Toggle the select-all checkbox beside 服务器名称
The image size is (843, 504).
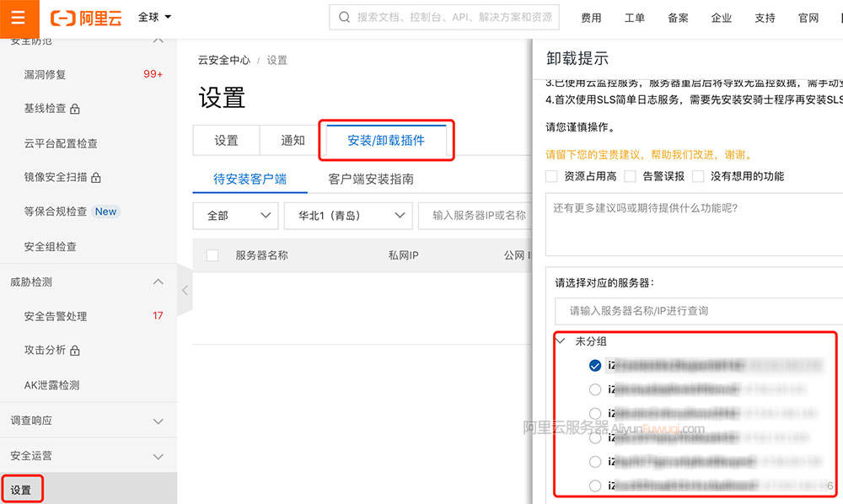coord(212,255)
